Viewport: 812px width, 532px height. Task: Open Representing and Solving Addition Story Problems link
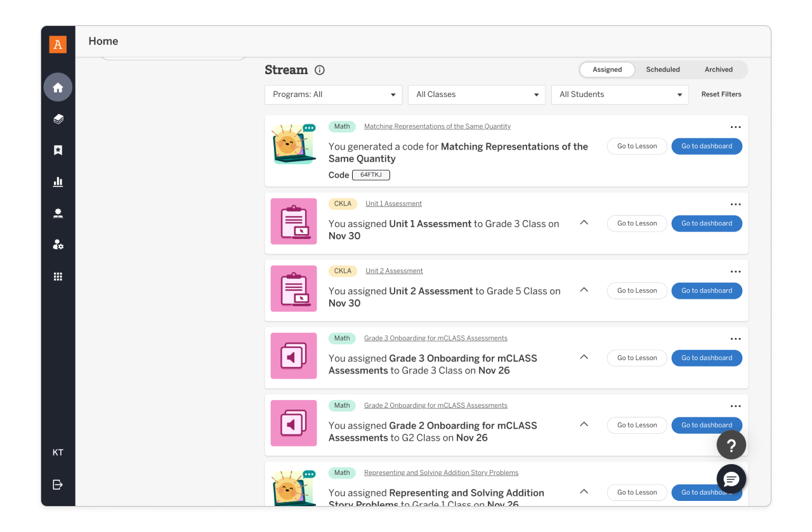click(441, 472)
